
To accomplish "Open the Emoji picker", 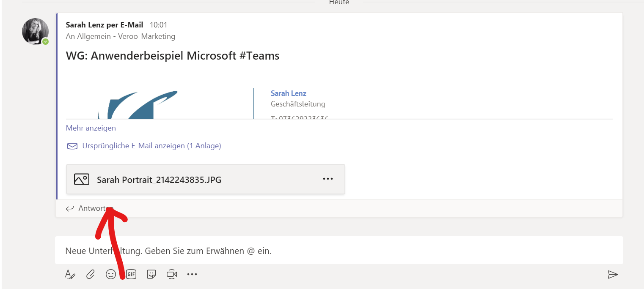I will pos(111,275).
